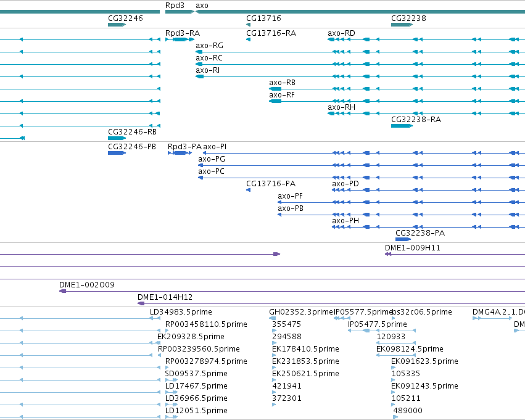Select the EK209328.5prime EST label
Viewport: 525px width, 420px height.
pyautogui.click(x=191, y=337)
